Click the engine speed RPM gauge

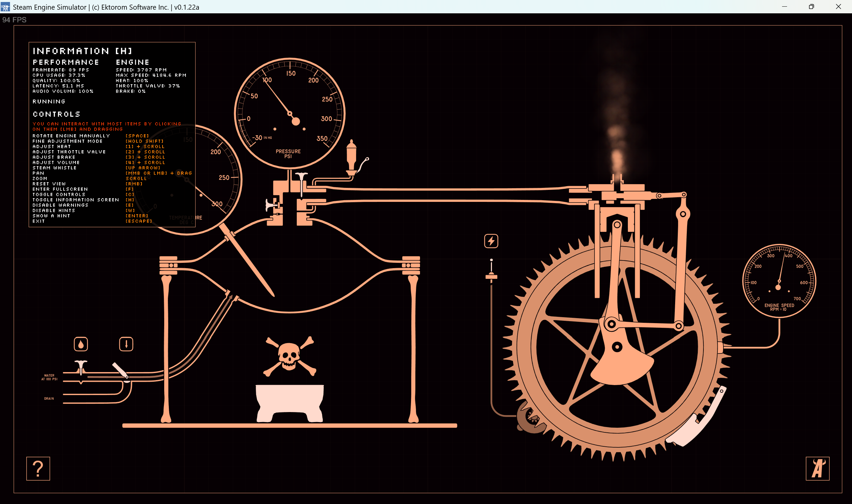click(x=779, y=281)
